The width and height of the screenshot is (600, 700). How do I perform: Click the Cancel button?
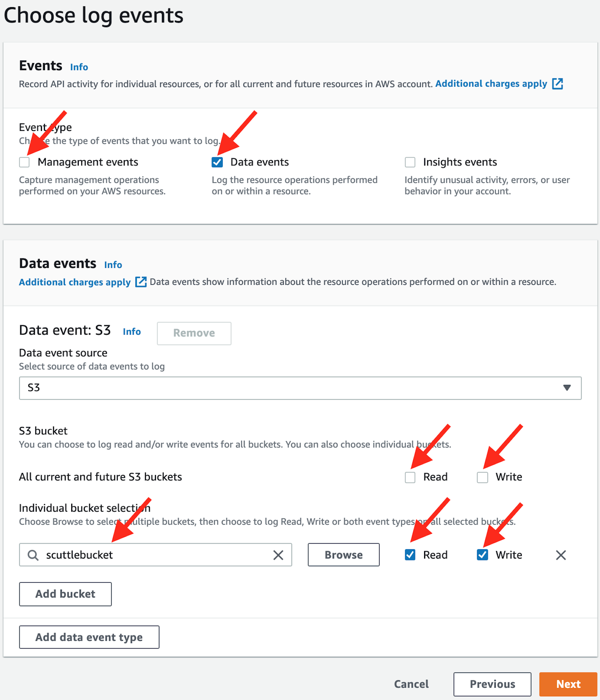click(411, 684)
